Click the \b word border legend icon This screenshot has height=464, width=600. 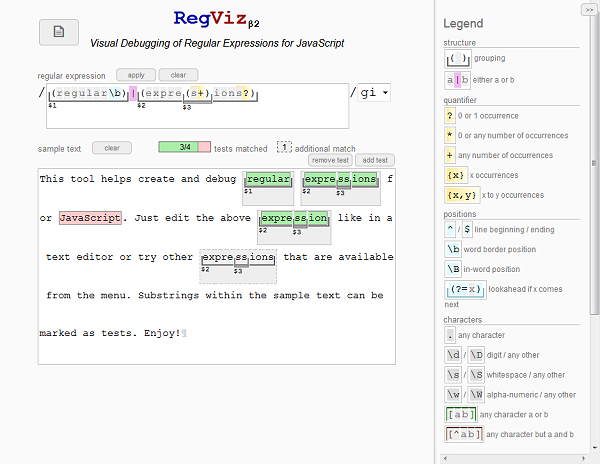coord(453,249)
